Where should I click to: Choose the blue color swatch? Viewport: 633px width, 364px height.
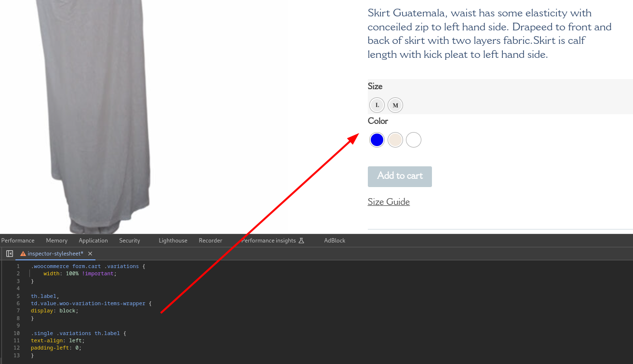pos(377,140)
